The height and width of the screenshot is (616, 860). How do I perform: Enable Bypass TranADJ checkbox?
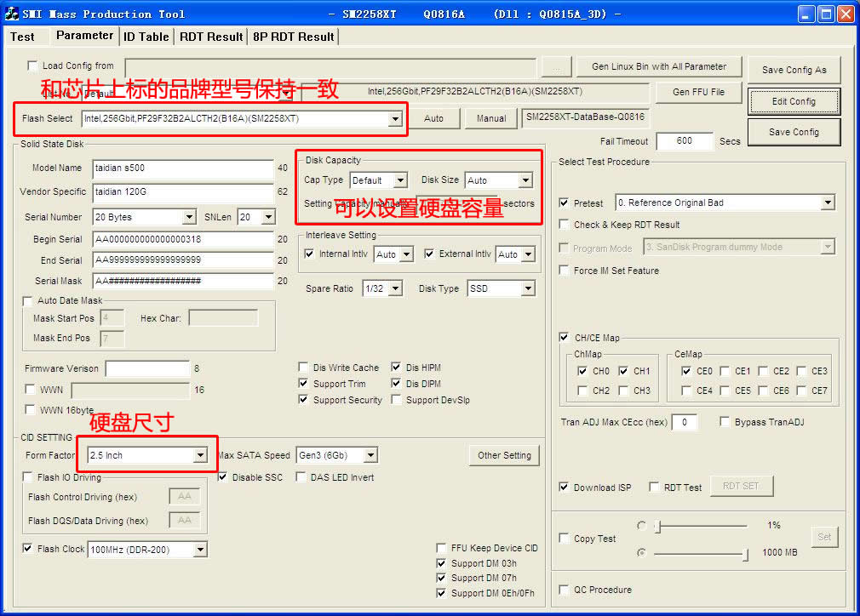(725, 421)
